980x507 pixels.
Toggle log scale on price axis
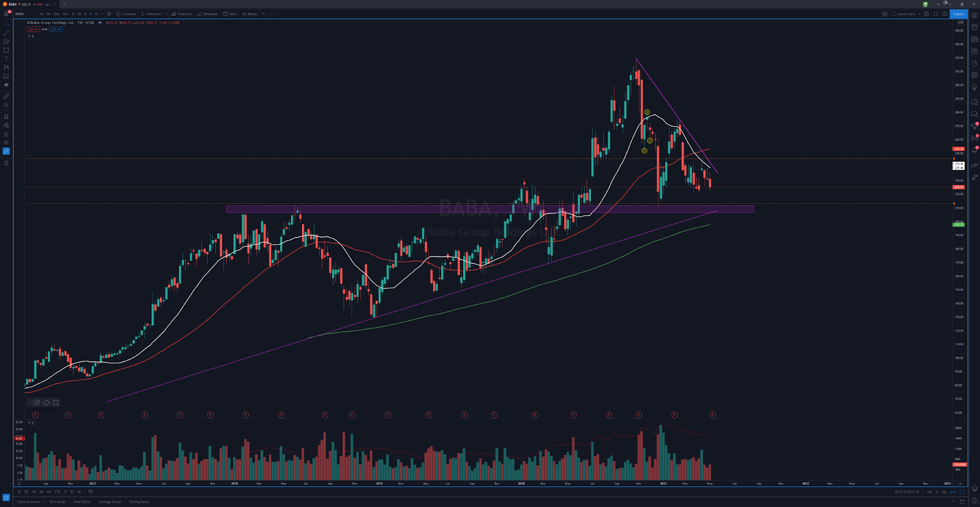point(943,492)
